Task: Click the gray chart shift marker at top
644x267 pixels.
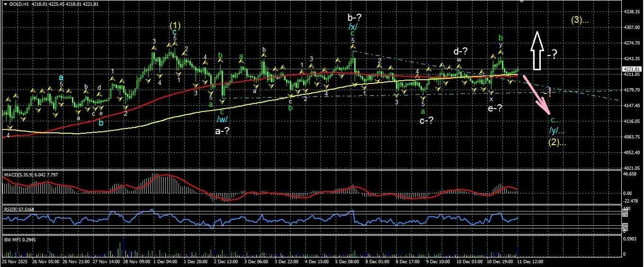Action: 522,2
